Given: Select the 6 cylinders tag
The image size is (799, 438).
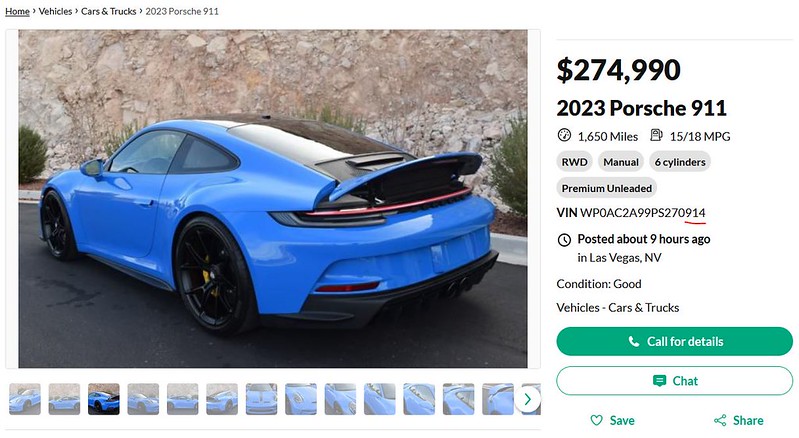Looking at the screenshot, I should pyautogui.click(x=680, y=162).
